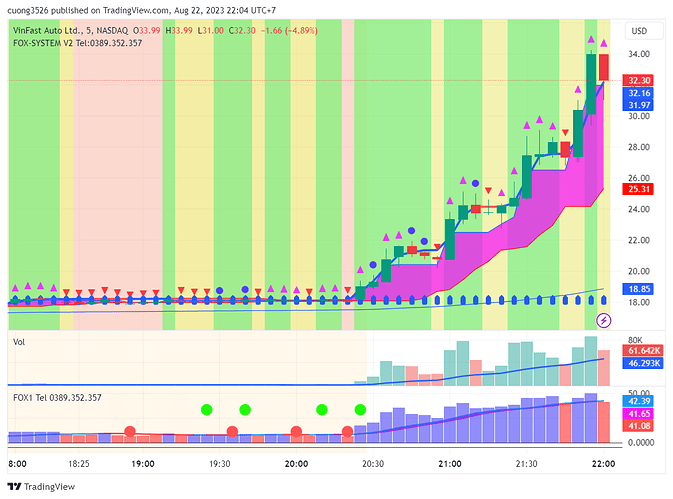Click the blue 42.39 FOX1 value label

tap(638, 401)
